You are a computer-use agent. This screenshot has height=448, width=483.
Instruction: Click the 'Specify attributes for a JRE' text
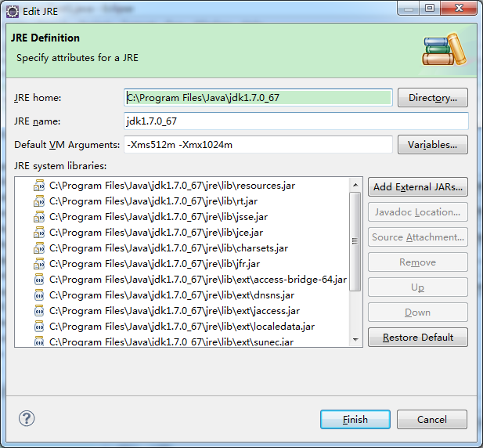(x=77, y=58)
